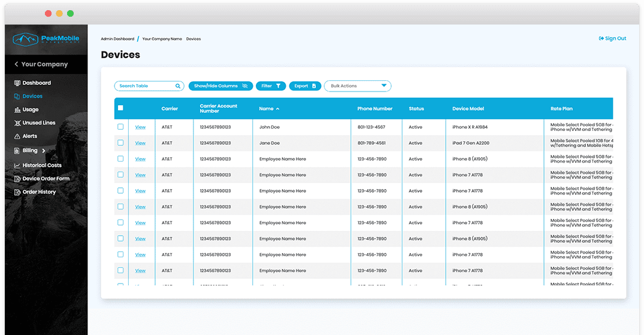
Task: Click the Status column header
Action: pyautogui.click(x=416, y=109)
